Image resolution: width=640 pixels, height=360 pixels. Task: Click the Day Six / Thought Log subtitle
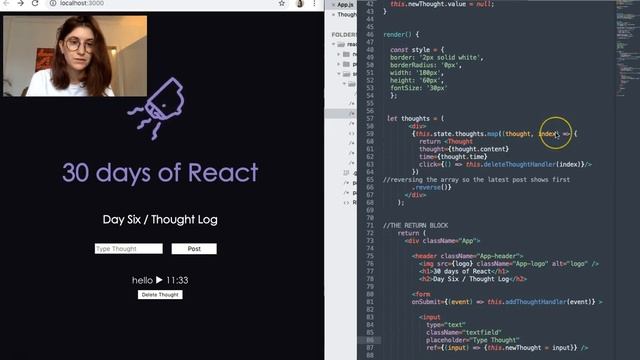tap(160, 220)
